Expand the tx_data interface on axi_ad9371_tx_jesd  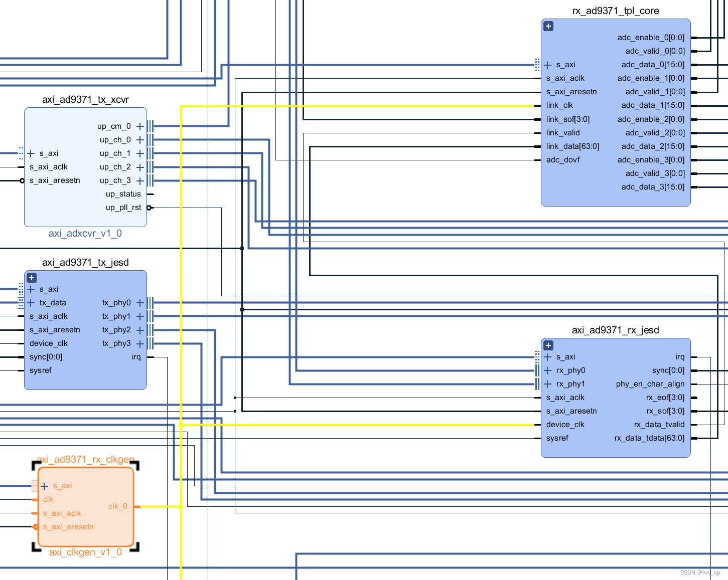pyautogui.click(x=31, y=303)
